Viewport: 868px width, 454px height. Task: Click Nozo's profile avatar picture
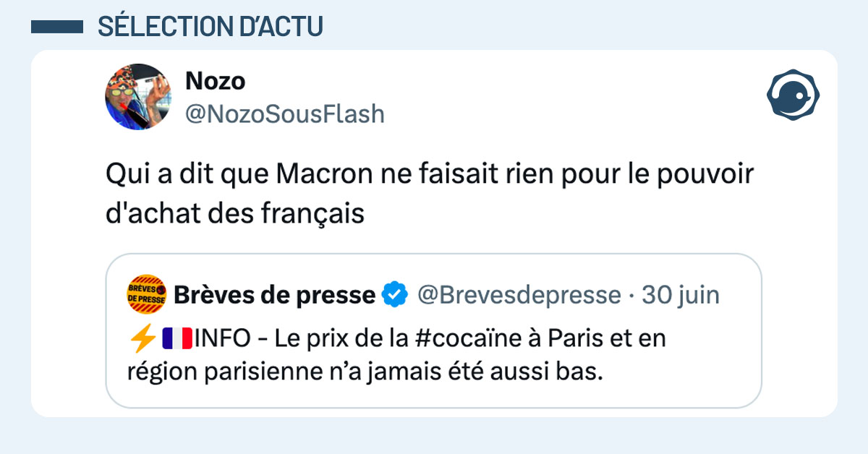click(x=138, y=96)
